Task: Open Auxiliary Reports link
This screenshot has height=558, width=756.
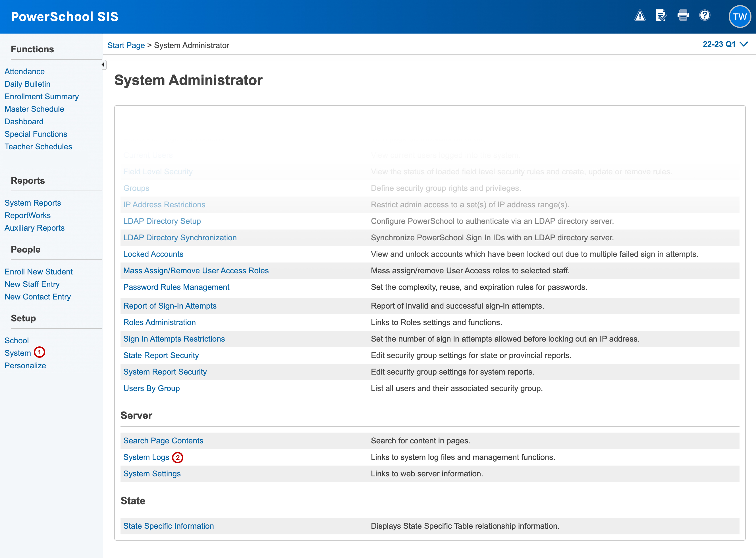Action: [34, 228]
